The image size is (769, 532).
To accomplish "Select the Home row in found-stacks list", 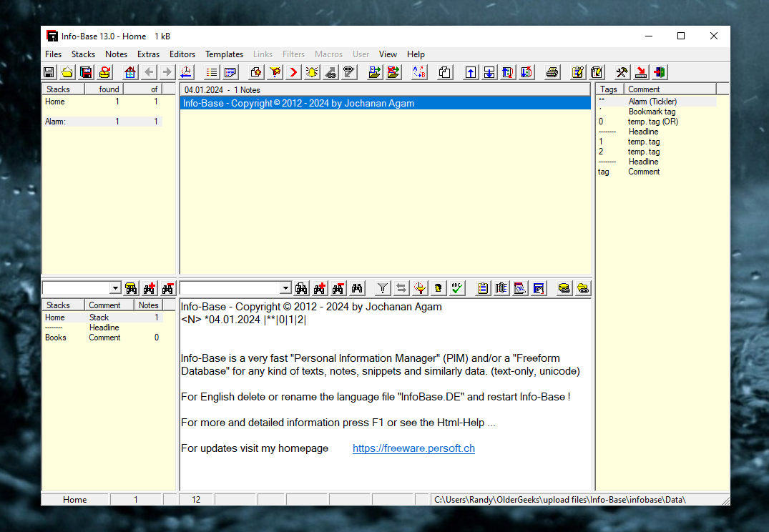I will (102, 102).
